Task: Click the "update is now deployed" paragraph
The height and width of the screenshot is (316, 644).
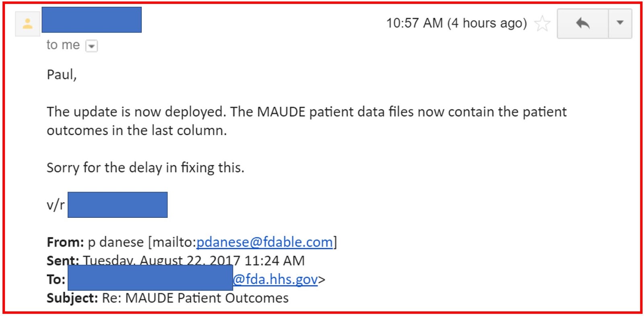Action: point(306,112)
